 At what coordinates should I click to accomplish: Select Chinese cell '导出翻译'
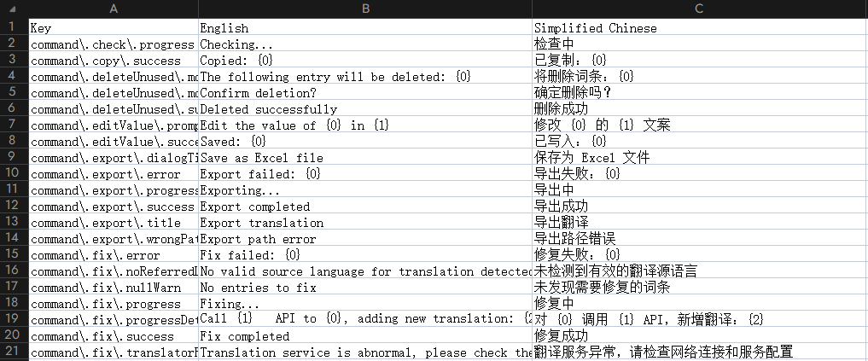[700, 222]
